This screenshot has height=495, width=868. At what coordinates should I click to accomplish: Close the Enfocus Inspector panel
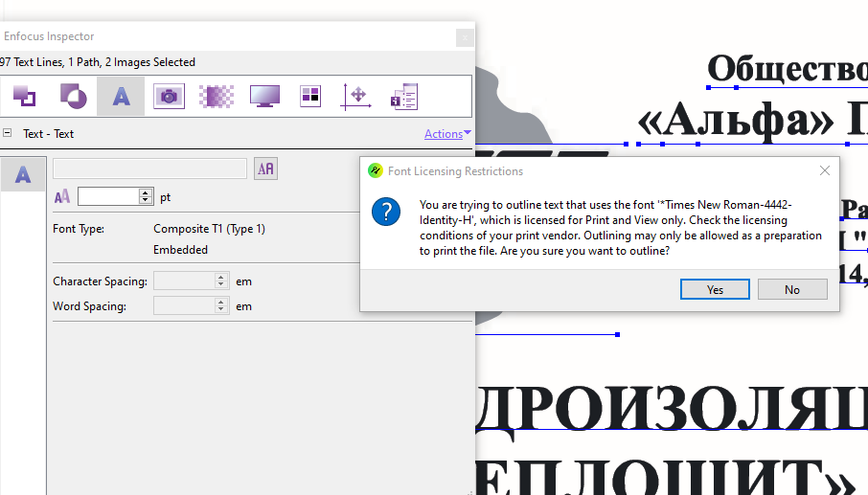tap(465, 37)
